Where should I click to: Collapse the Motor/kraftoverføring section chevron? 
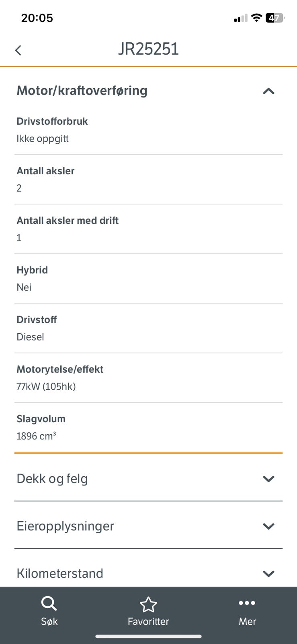coord(268,91)
